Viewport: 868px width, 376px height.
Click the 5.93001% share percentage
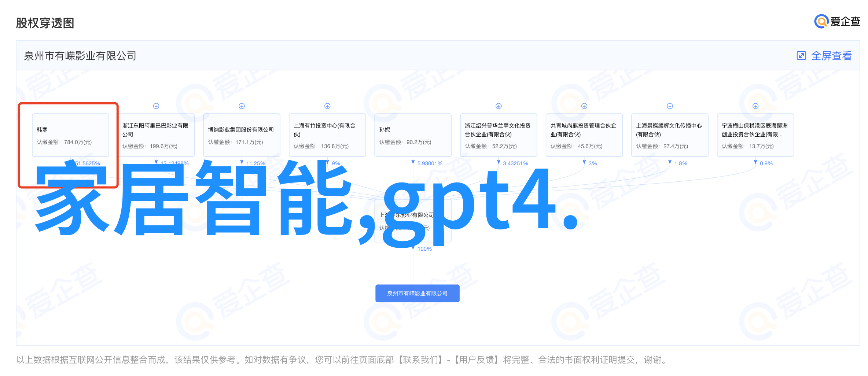430,163
